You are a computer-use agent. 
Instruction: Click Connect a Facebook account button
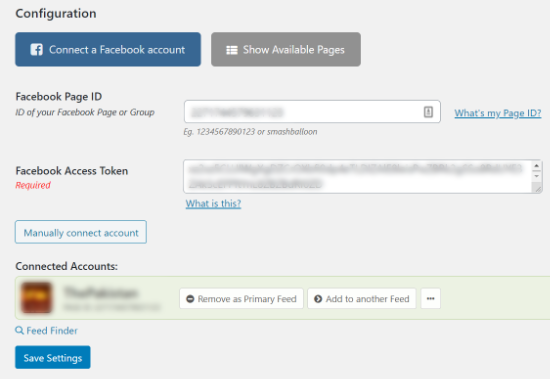(108, 49)
